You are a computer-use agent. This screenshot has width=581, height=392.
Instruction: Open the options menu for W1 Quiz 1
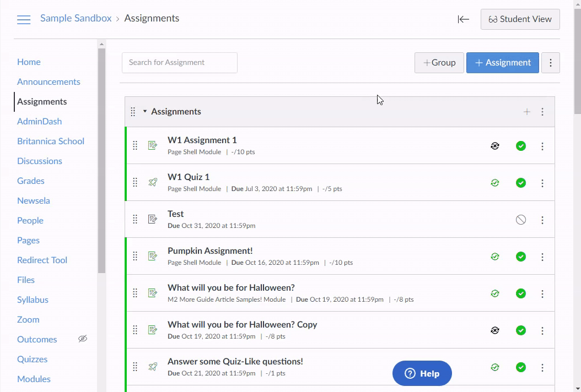click(x=542, y=183)
